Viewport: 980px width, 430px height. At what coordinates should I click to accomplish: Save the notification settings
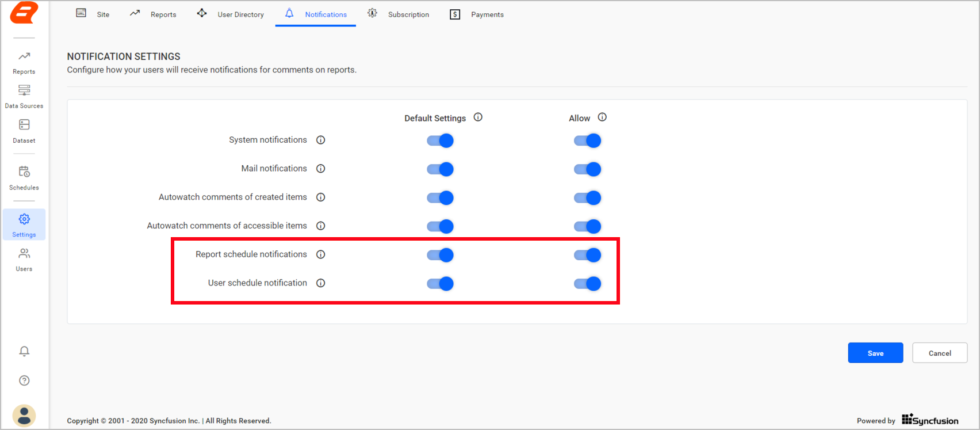tap(875, 353)
